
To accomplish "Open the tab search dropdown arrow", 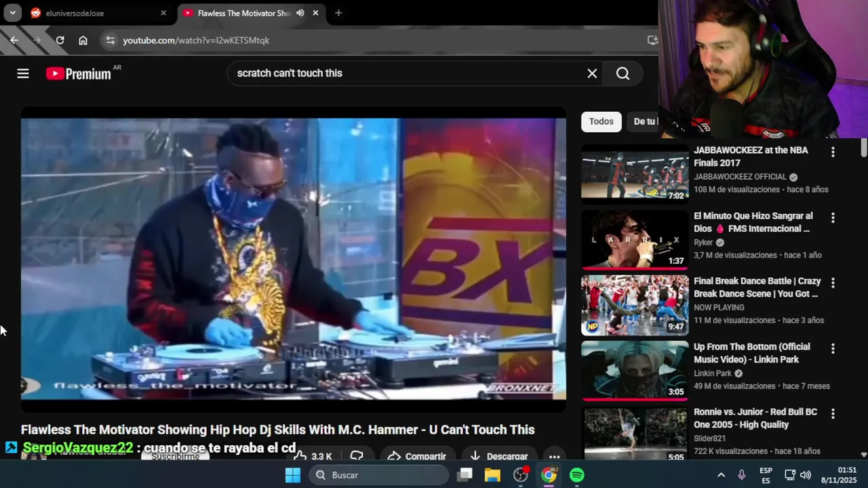I will [x=12, y=13].
